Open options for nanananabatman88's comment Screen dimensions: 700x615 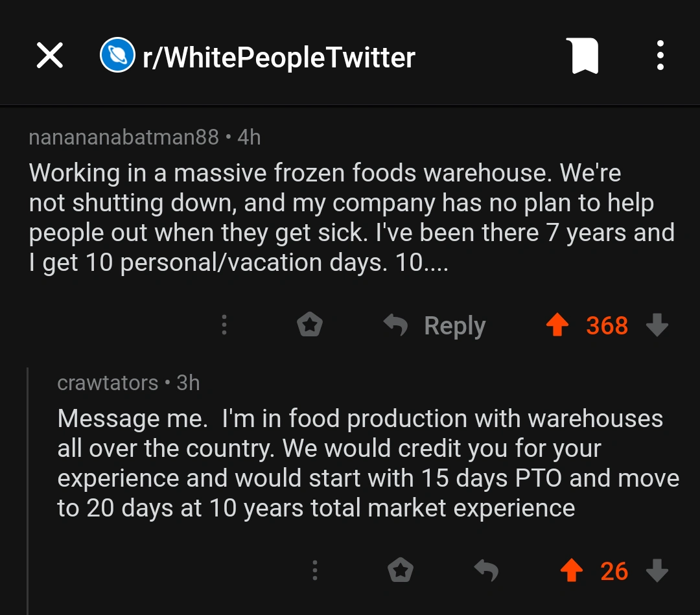224,325
